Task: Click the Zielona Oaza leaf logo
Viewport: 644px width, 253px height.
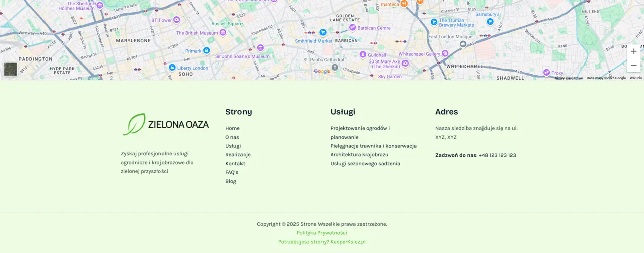Action: pos(166,124)
